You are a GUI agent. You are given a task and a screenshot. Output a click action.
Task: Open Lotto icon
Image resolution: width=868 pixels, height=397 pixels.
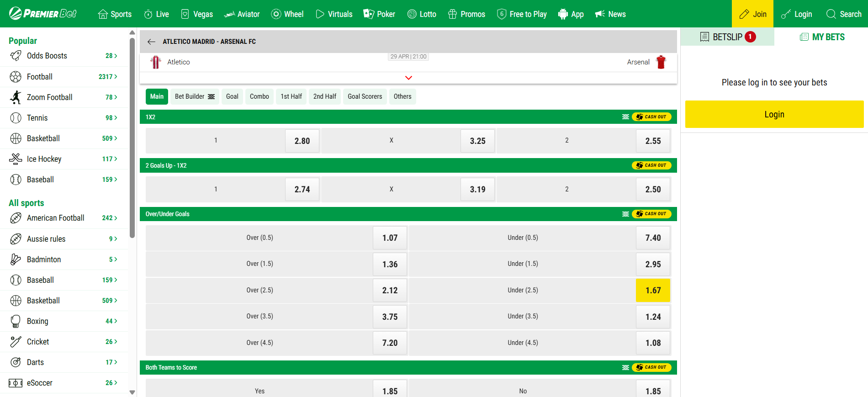(412, 14)
